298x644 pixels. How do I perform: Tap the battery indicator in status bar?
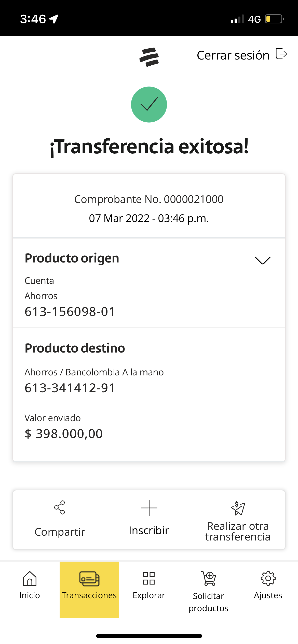coord(274,19)
